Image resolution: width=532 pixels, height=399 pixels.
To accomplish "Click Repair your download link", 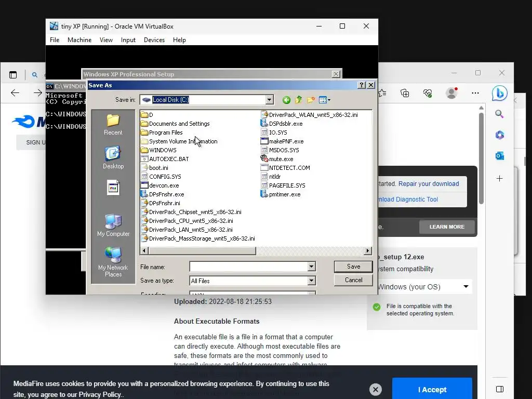I will point(429,183).
